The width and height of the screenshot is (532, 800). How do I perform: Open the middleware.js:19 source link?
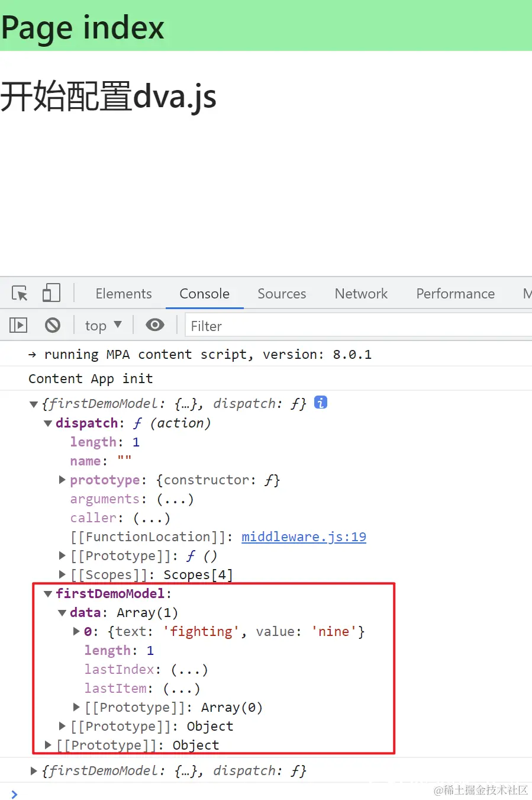304,536
